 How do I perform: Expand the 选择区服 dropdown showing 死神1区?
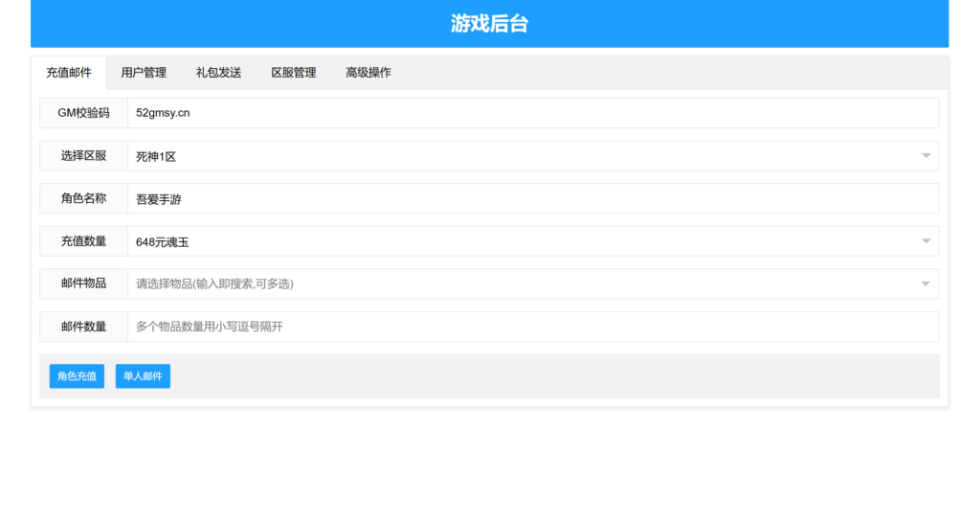click(x=532, y=156)
